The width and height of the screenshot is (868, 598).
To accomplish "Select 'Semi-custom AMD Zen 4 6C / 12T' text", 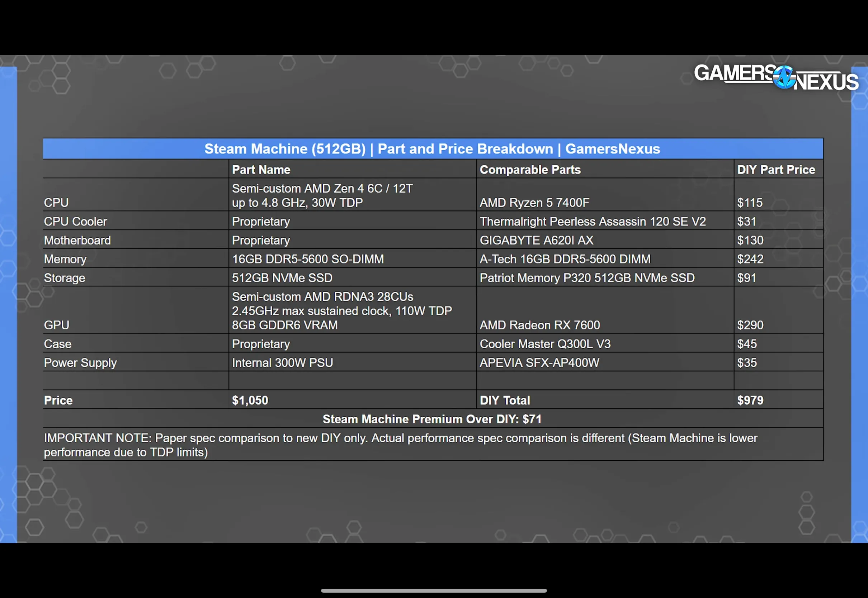I will (322, 189).
